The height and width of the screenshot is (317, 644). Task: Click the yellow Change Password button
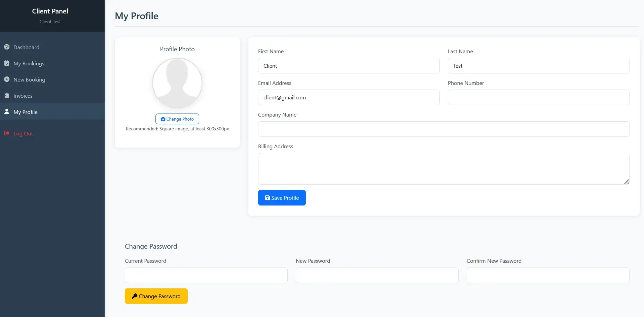[156, 296]
